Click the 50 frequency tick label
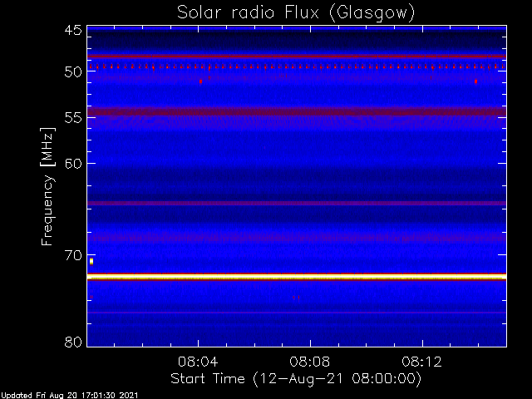This screenshot has width=532, height=399. (x=73, y=72)
